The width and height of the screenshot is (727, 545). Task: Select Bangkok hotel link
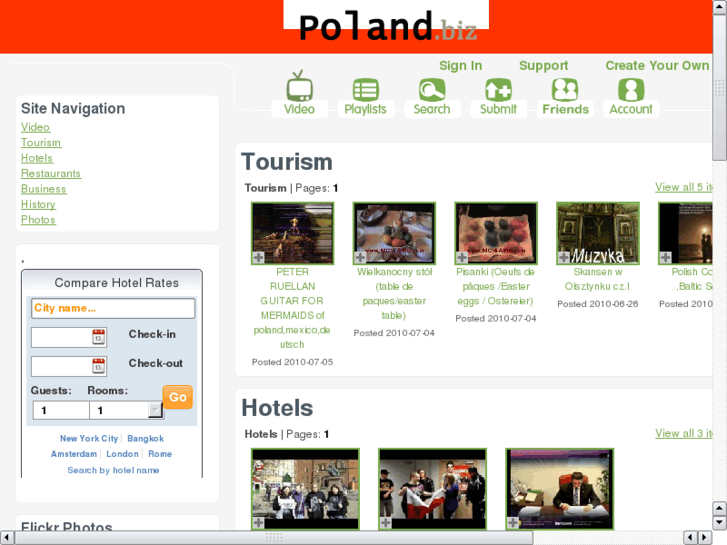click(146, 439)
